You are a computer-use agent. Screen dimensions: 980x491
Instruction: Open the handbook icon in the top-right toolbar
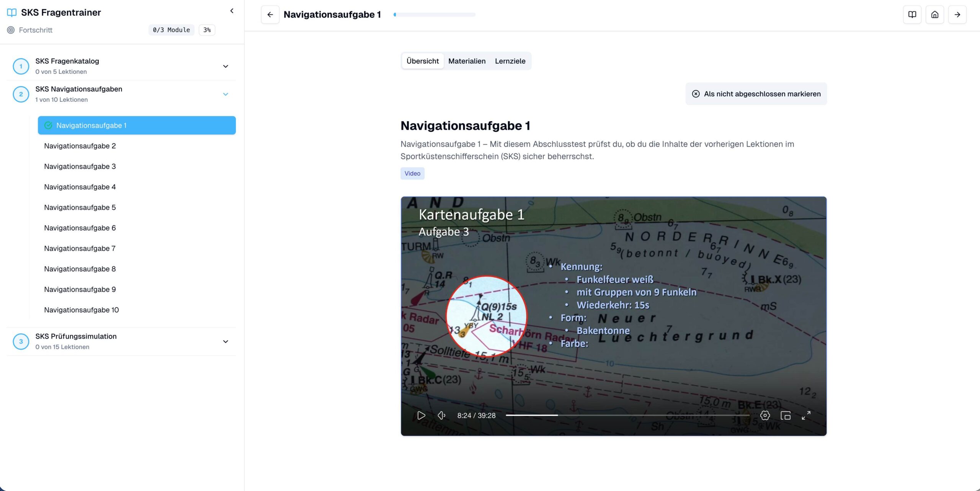point(912,14)
